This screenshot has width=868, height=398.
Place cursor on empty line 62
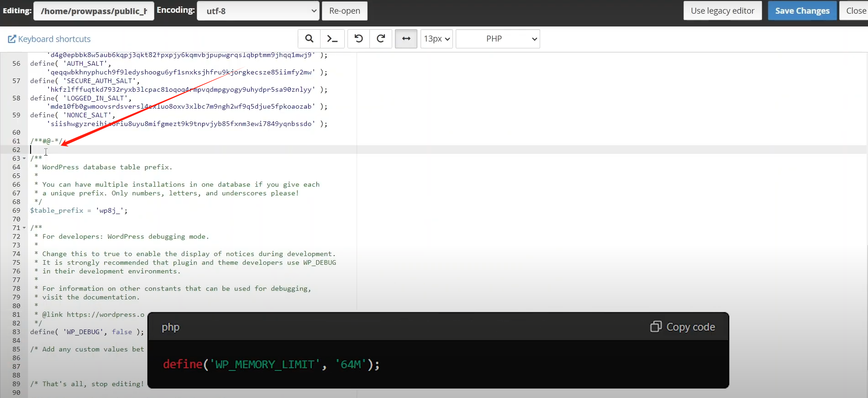(183, 150)
